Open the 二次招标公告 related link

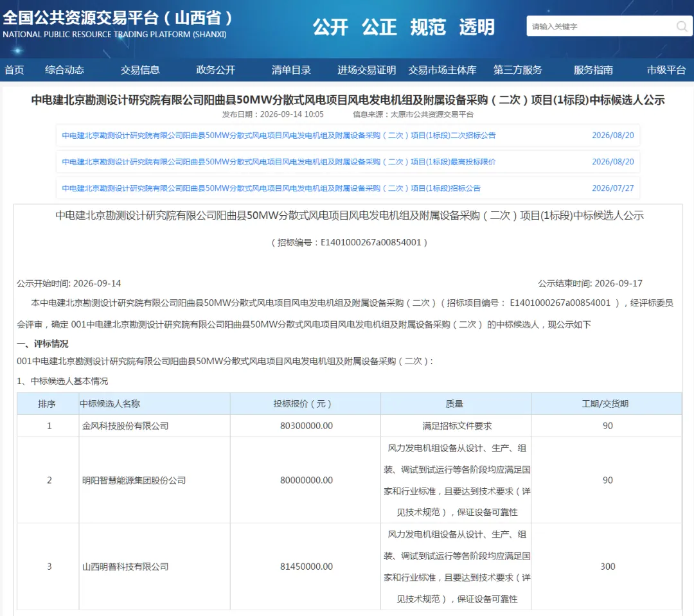[x=279, y=136]
